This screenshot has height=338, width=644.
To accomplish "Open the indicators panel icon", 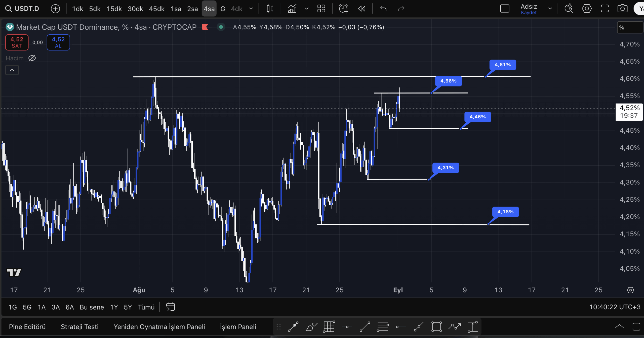I will tap(293, 8).
